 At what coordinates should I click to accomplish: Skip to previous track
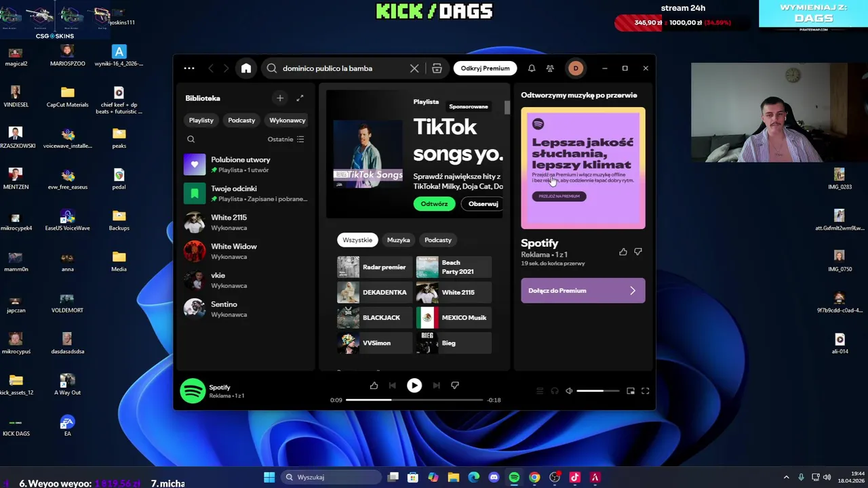392,386
